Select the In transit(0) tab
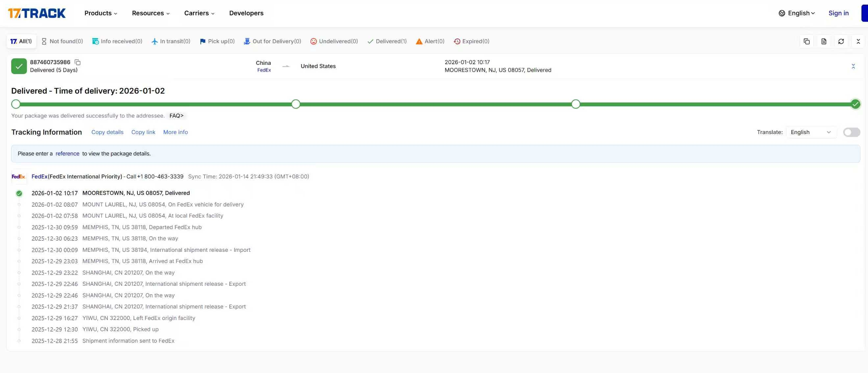This screenshot has height=373, width=868. point(171,41)
